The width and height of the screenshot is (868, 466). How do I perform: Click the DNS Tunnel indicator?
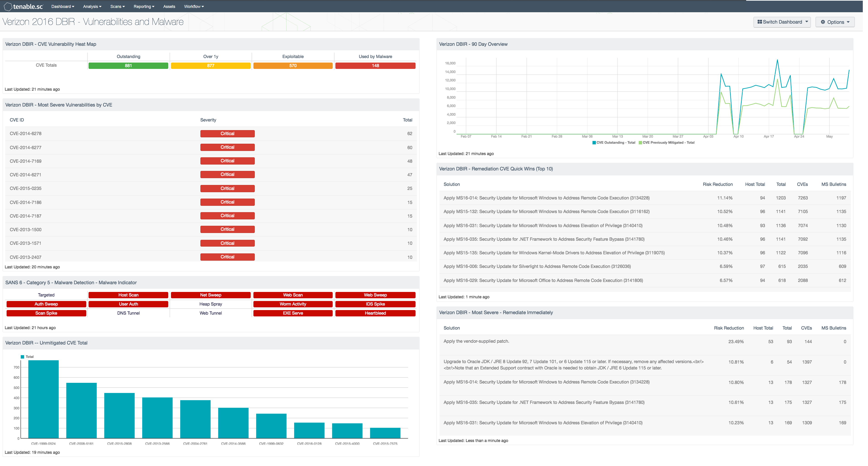click(x=128, y=313)
